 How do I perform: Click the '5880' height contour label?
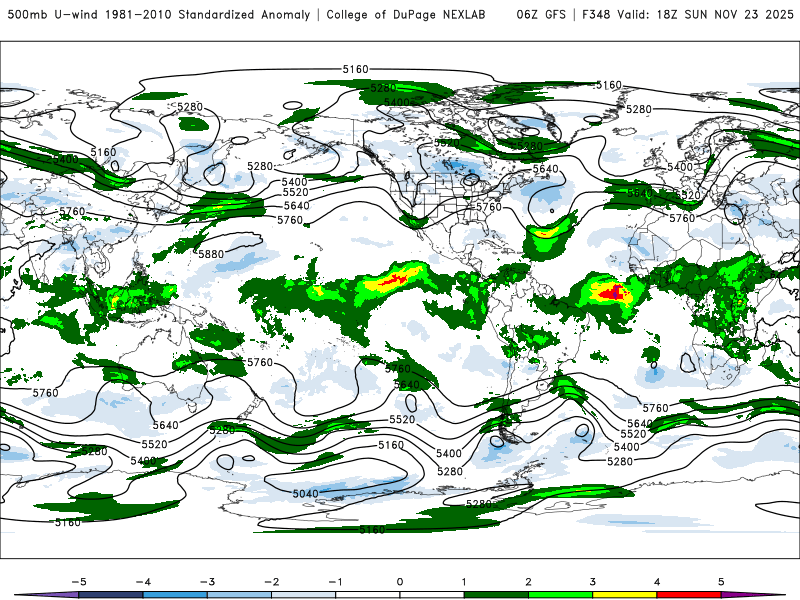[x=211, y=254]
